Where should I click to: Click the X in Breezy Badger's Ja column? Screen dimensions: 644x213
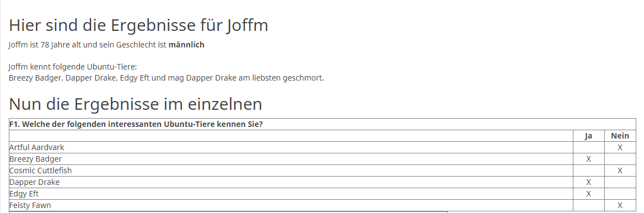pyautogui.click(x=588, y=159)
